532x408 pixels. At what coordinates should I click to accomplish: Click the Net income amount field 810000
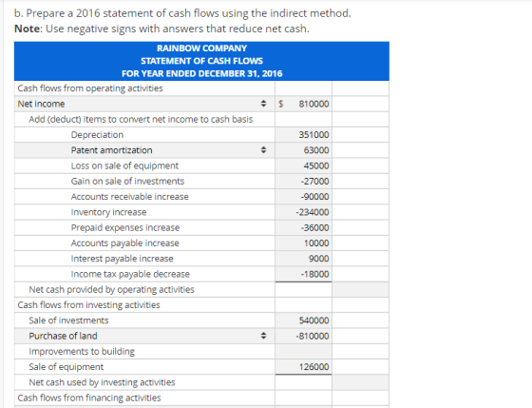[x=303, y=104]
